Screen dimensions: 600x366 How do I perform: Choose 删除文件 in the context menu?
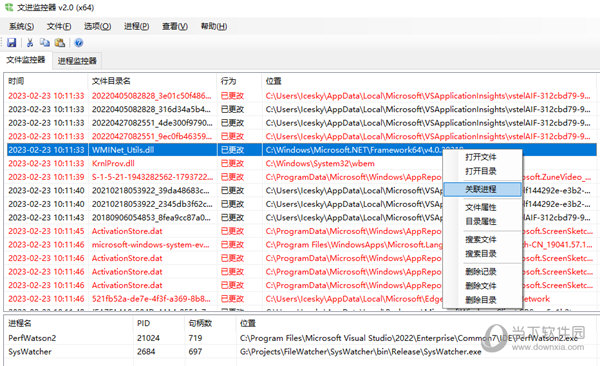click(481, 286)
